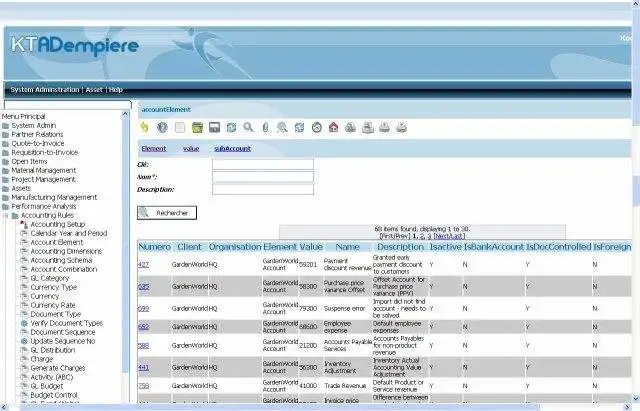Expand the Performance Analysis folder
Screen dimensions: 640x411
pyautogui.click(x=5, y=207)
